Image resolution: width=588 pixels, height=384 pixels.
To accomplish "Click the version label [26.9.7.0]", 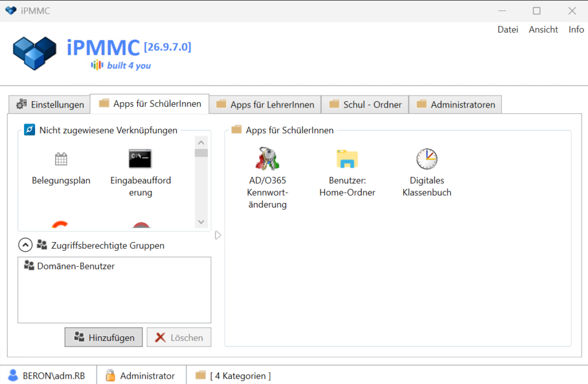I will 168,47.
